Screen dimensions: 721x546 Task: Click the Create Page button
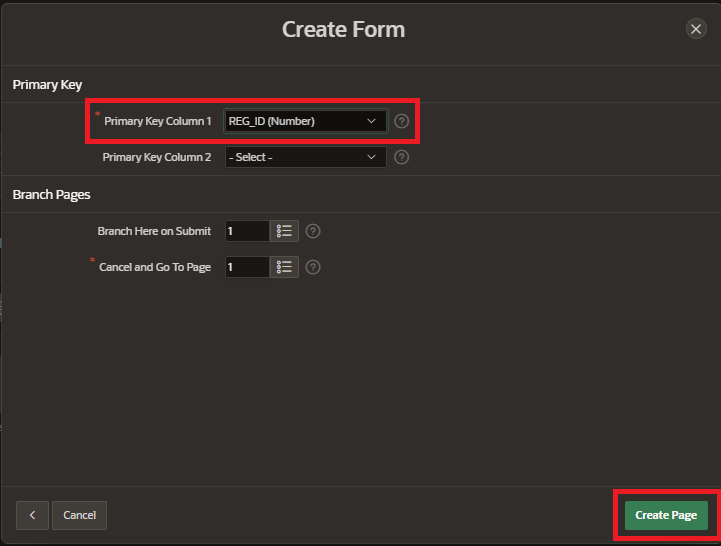[x=666, y=515]
